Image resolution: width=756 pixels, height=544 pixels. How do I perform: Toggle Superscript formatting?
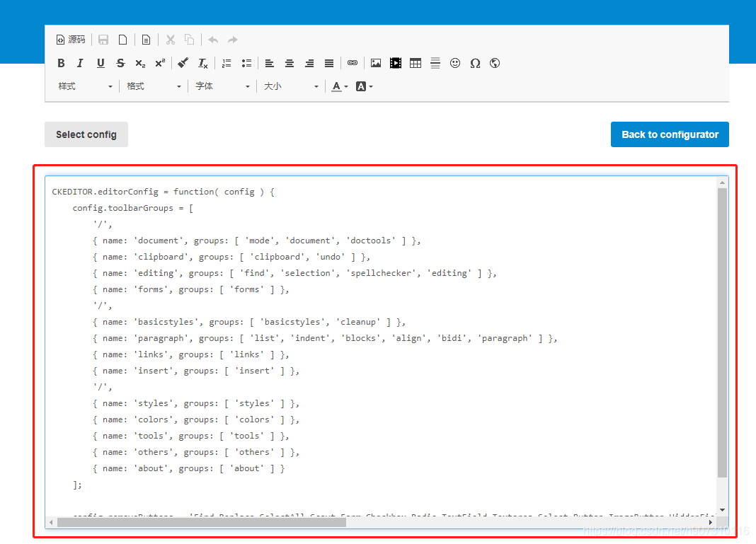[160, 63]
